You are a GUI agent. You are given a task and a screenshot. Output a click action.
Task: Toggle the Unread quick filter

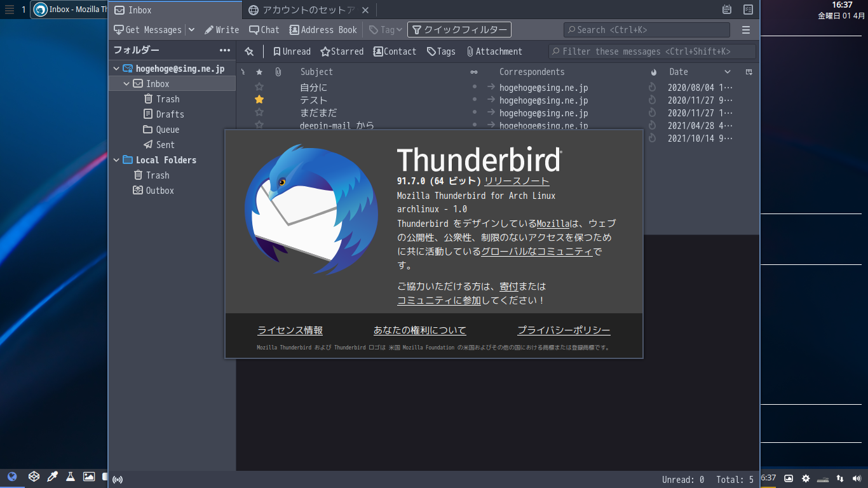292,51
